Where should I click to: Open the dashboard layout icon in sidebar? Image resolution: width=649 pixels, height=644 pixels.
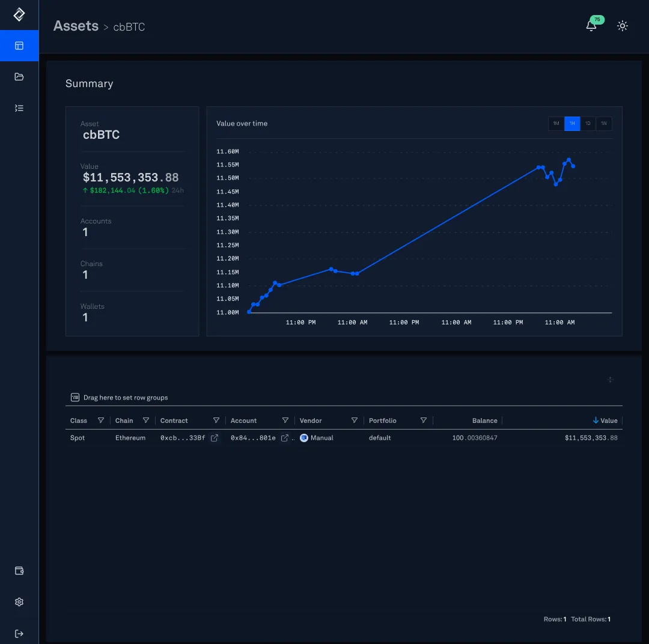pyautogui.click(x=19, y=46)
